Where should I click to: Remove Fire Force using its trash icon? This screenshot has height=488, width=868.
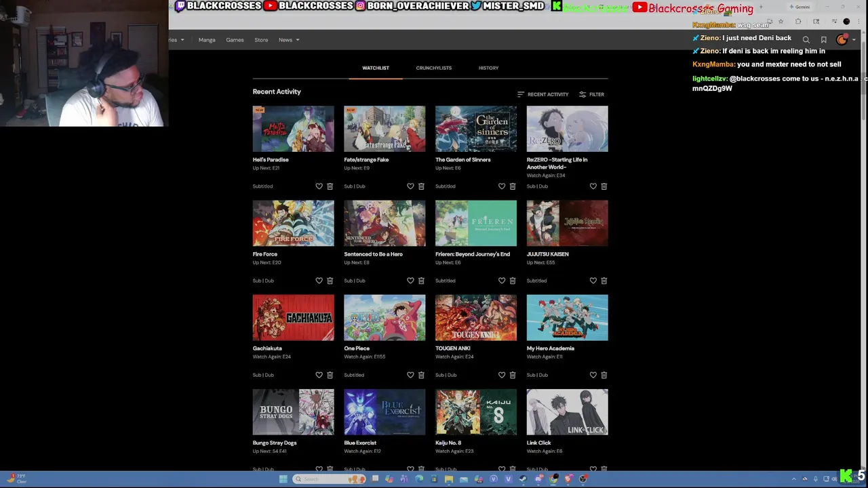[x=330, y=281]
